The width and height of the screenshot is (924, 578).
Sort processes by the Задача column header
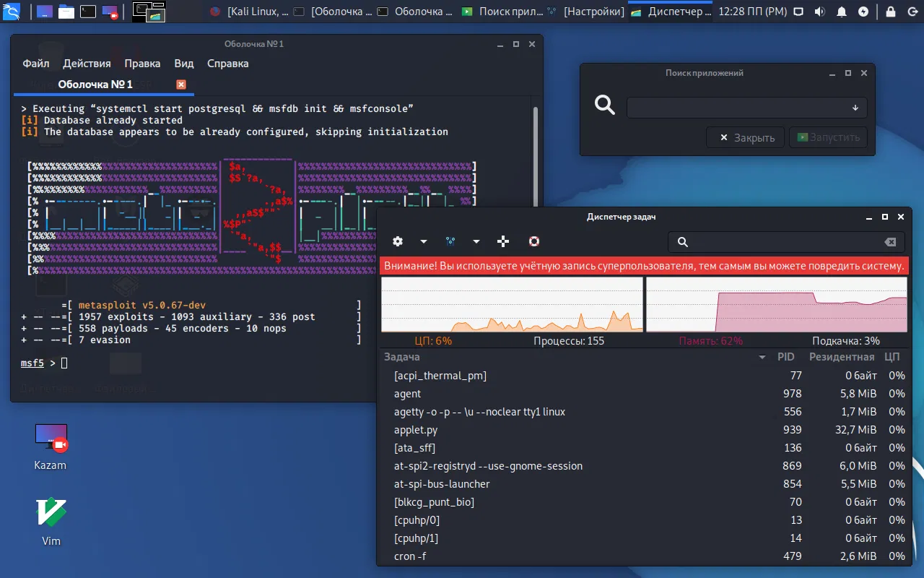575,357
